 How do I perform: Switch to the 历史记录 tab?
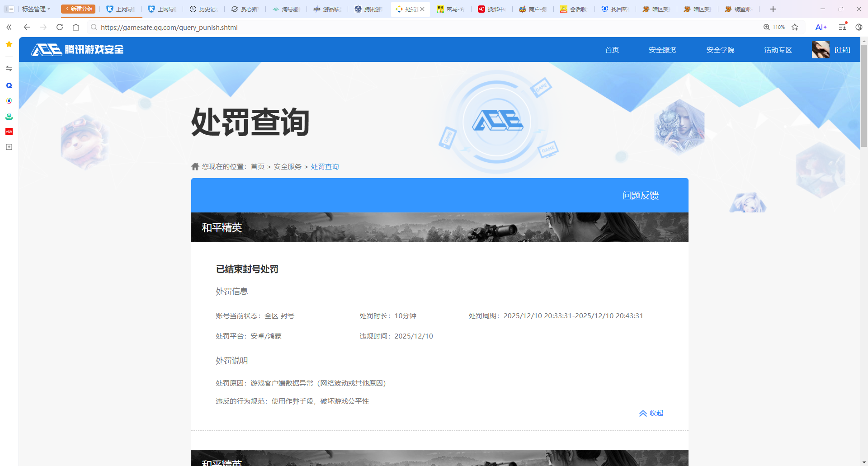[x=204, y=9]
